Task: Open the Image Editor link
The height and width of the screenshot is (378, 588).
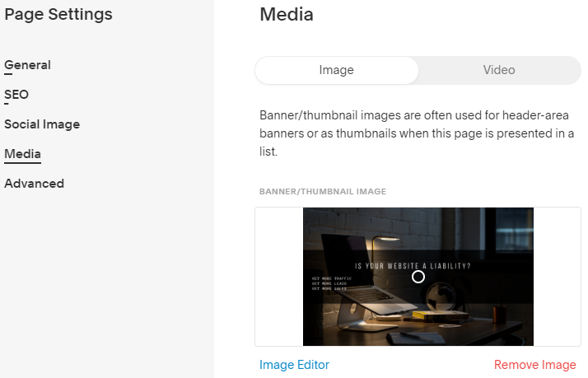Action: click(x=294, y=365)
